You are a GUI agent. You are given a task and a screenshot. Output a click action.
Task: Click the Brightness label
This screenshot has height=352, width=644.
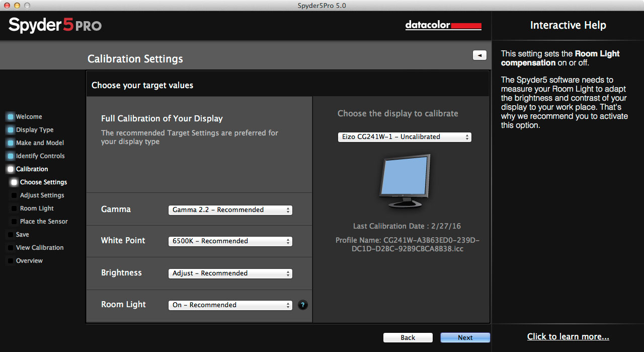pos(121,273)
